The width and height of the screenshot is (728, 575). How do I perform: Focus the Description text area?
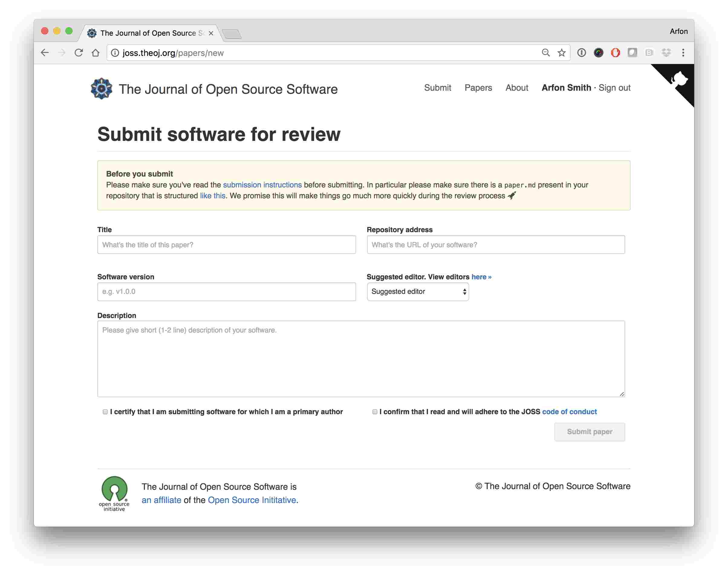pyautogui.click(x=361, y=359)
